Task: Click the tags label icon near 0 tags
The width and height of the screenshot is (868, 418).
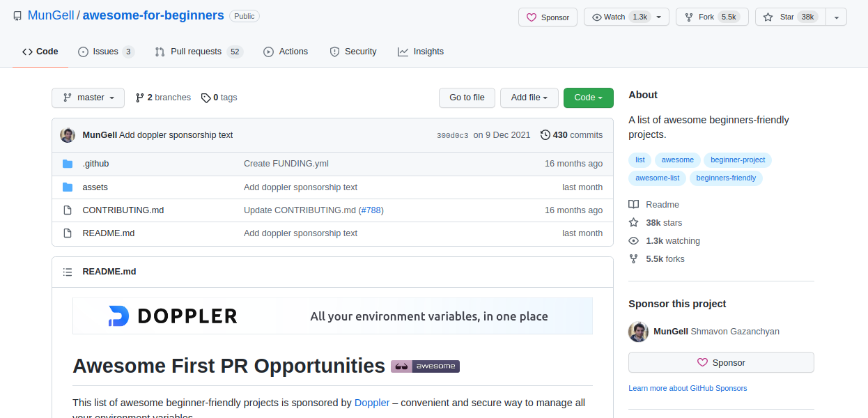Action: pyautogui.click(x=206, y=98)
